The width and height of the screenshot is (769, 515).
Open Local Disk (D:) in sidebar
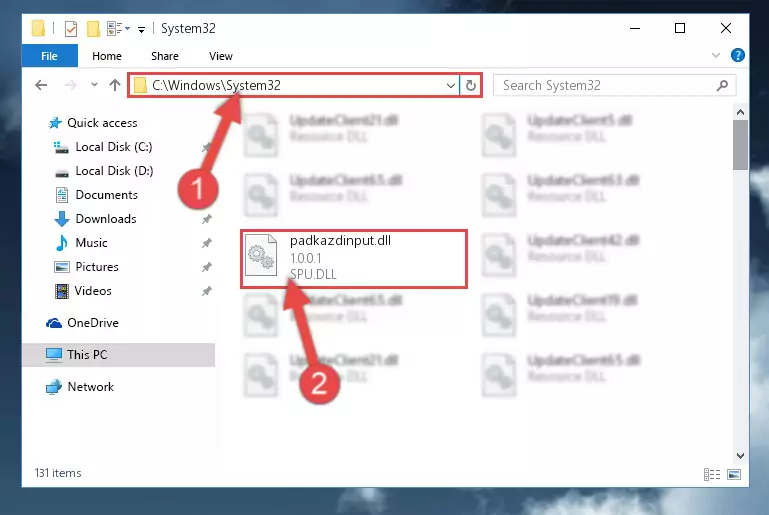pyautogui.click(x=114, y=171)
